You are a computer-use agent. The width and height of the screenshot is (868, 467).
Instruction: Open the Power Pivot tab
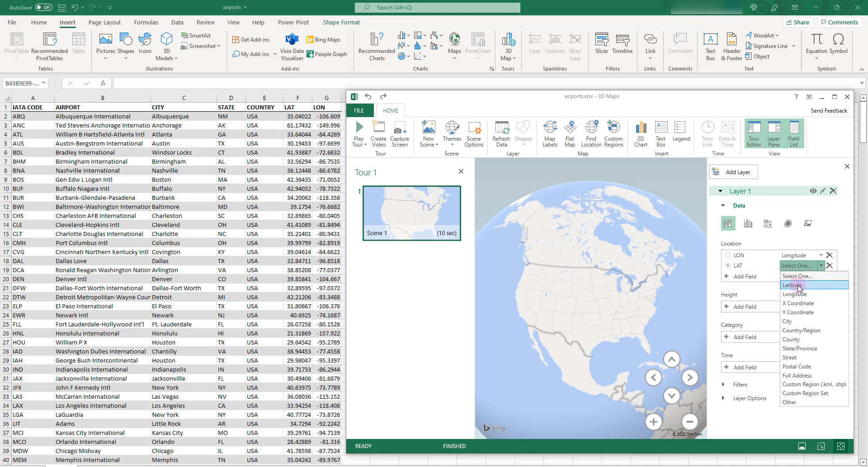pyautogui.click(x=293, y=22)
